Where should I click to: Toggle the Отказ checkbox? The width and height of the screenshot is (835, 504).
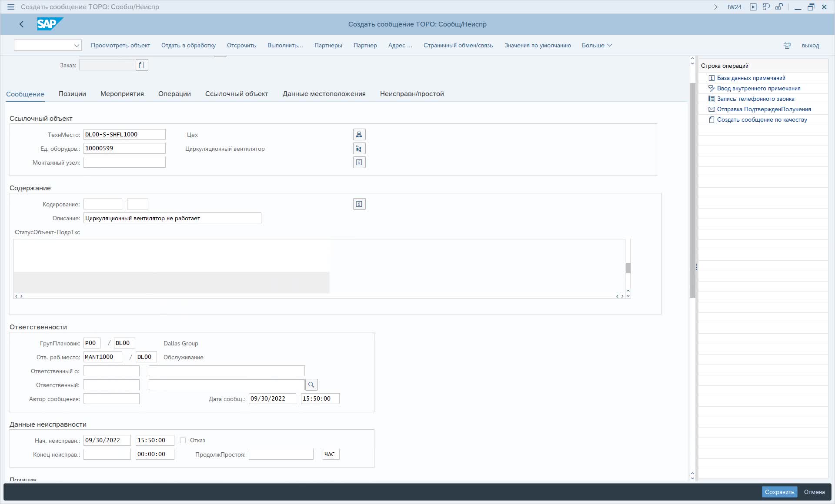coord(183,441)
